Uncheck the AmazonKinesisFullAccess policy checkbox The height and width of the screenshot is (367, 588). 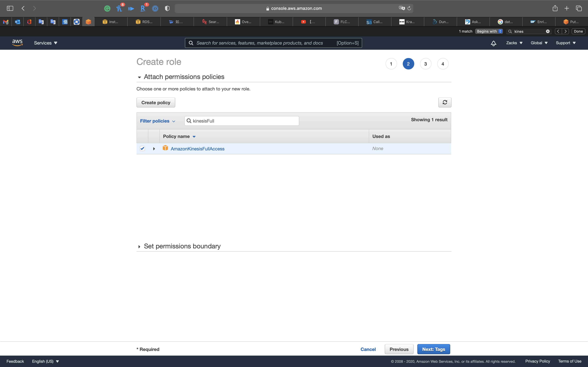142,149
